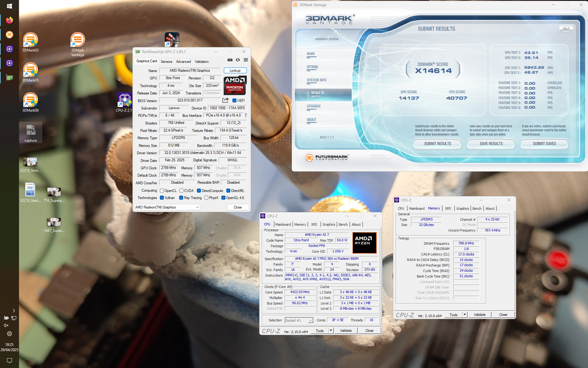588x368 pixels.
Task: Open the Start menu Windows logo
Action: point(9,6)
